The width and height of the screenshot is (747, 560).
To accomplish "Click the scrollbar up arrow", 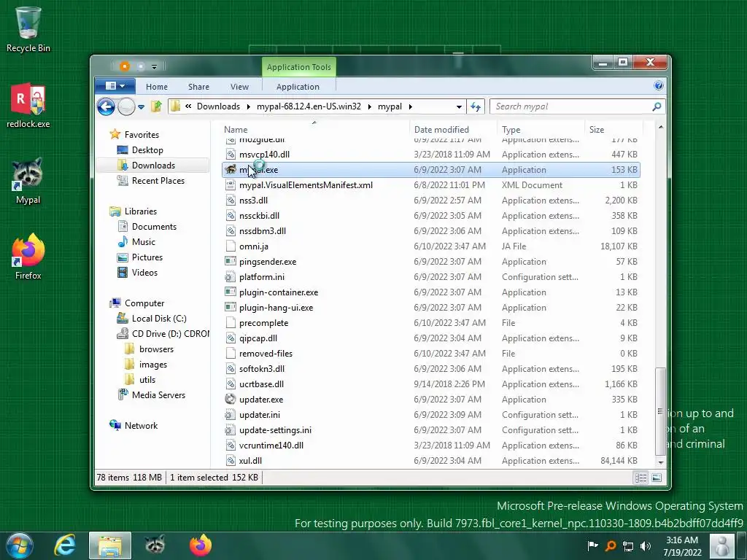I will coord(660,127).
